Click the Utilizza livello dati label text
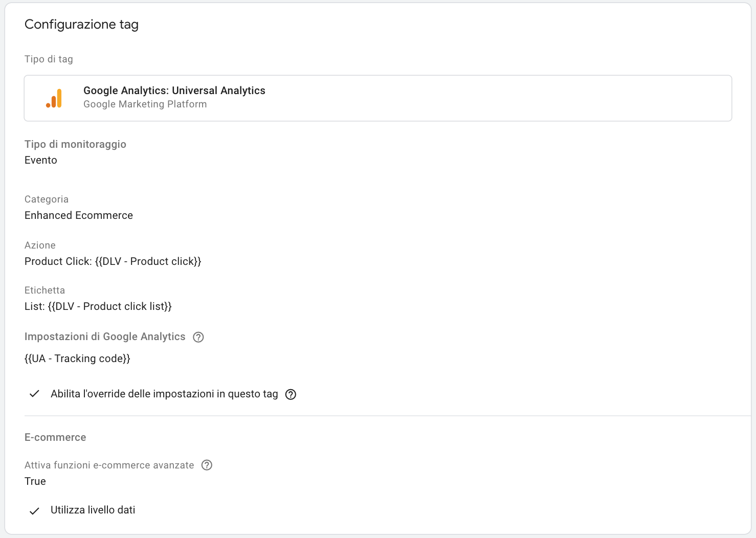Viewport: 756px width, 538px height. (x=93, y=510)
